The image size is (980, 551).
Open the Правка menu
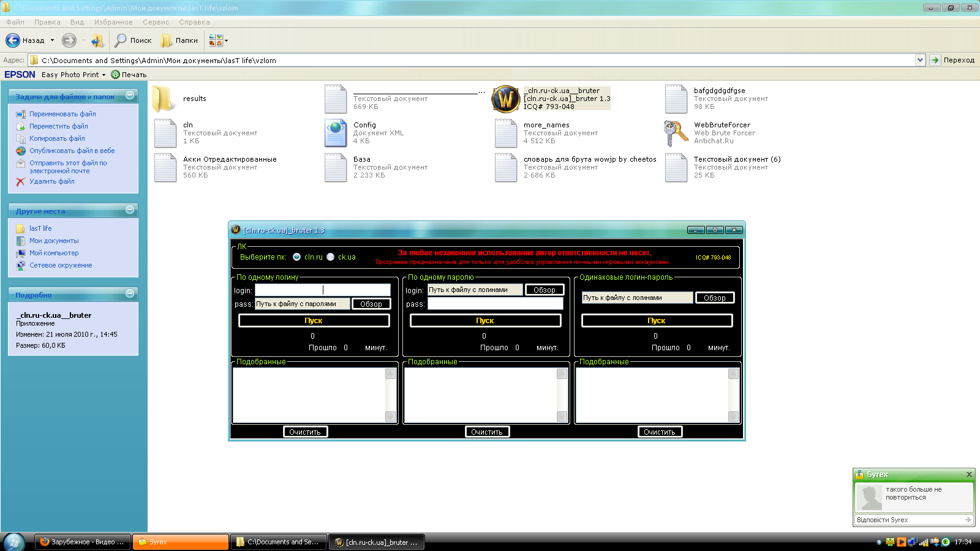[47, 22]
